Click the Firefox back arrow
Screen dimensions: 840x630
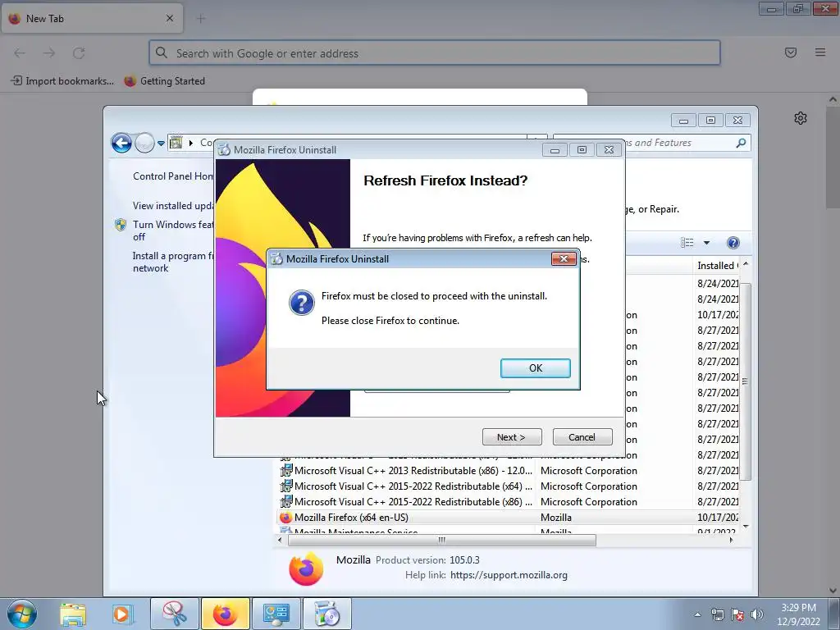coord(20,53)
